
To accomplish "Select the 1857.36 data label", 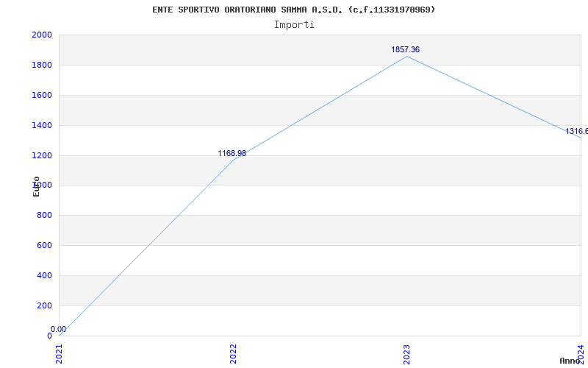I will [x=406, y=49].
